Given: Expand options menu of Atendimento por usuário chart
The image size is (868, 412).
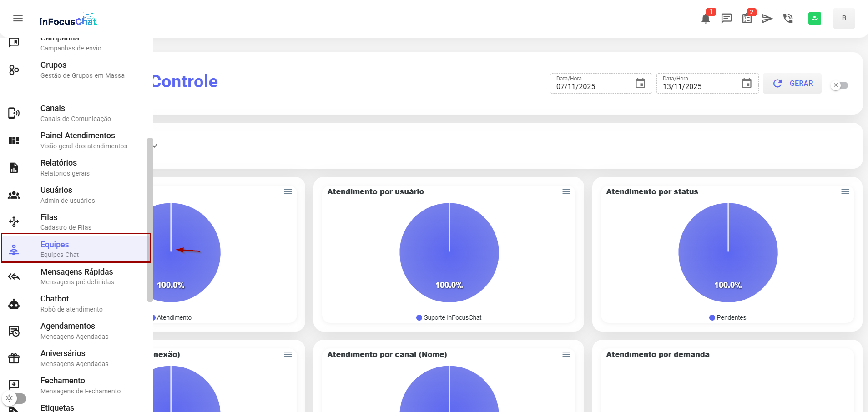Looking at the screenshot, I should click(566, 192).
